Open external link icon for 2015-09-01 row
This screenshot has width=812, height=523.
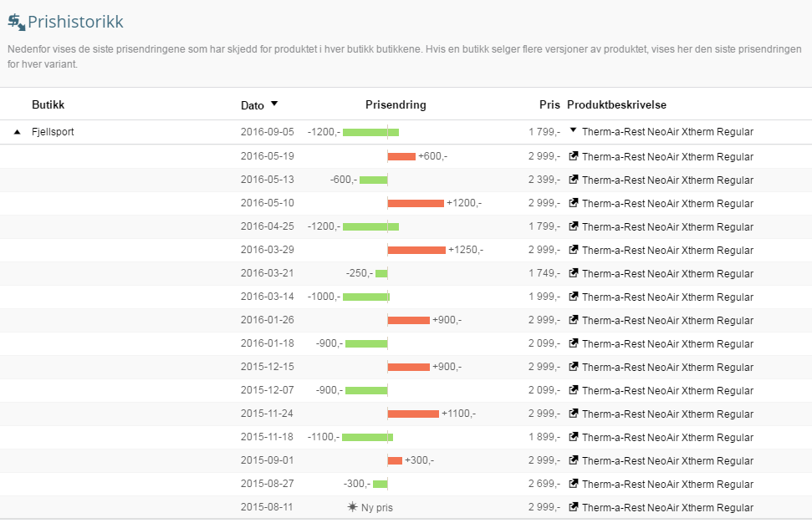pyautogui.click(x=574, y=460)
